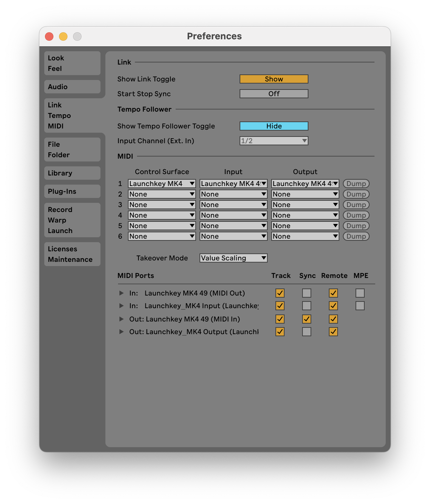Click the Dump button for row 2

356,194
